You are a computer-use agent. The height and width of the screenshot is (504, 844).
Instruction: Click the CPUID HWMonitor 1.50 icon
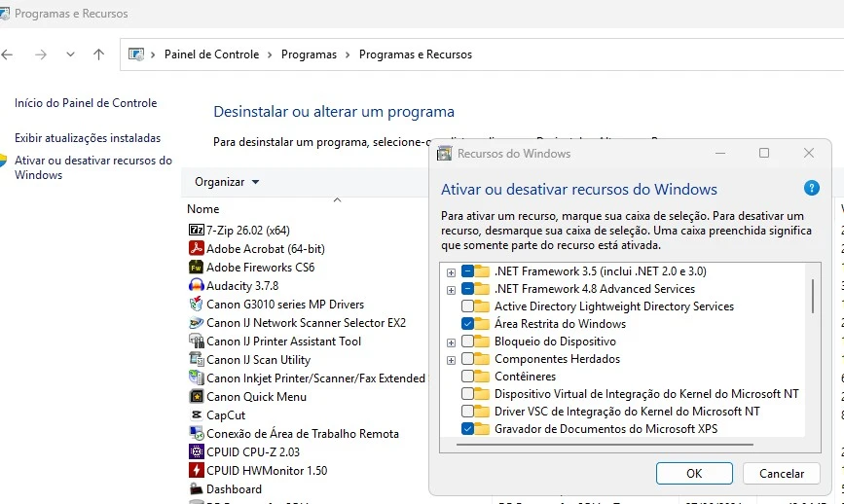click(196, 471)
